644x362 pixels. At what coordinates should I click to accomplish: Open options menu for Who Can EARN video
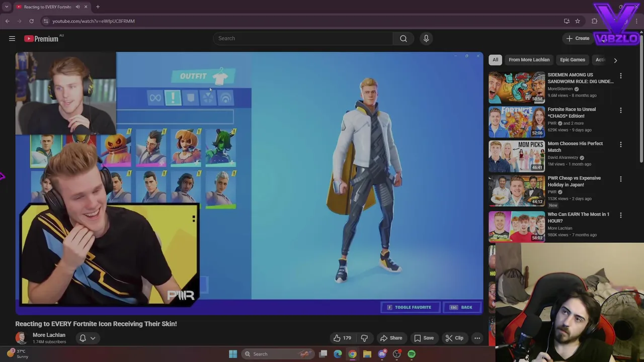(x=620, y=215)
